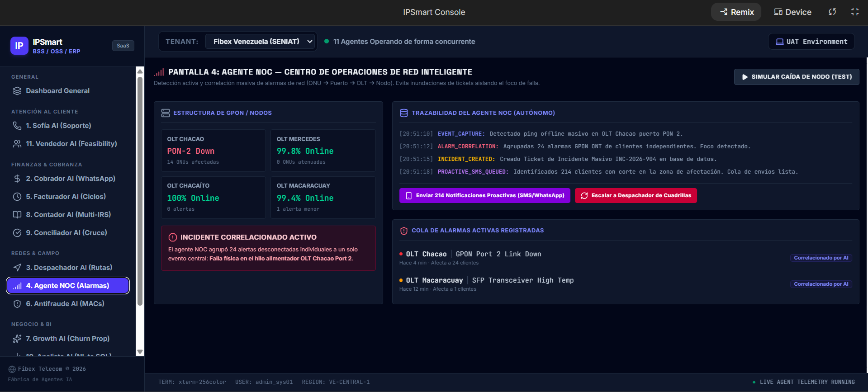Click the reload icon in the top bar
The height and width of the screenshot is (392, 868).
pyautogui.click(x=832, y=12)
